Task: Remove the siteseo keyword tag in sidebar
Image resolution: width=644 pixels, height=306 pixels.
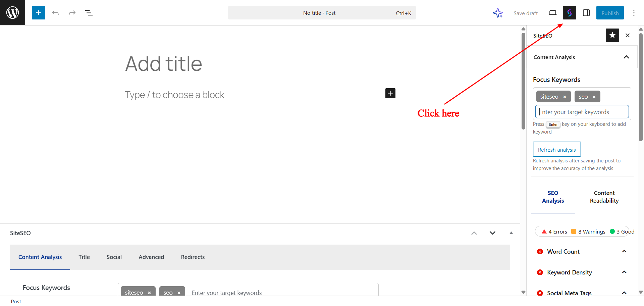Action: coord(565,97)
